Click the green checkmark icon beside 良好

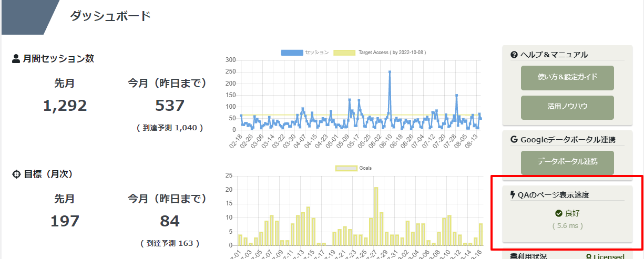[559, 213]
